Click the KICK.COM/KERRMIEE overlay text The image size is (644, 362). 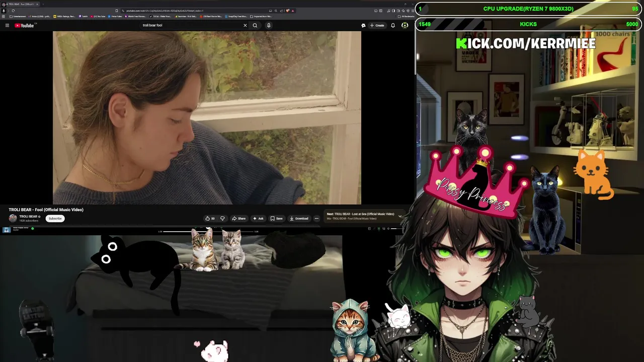[526, 43]
